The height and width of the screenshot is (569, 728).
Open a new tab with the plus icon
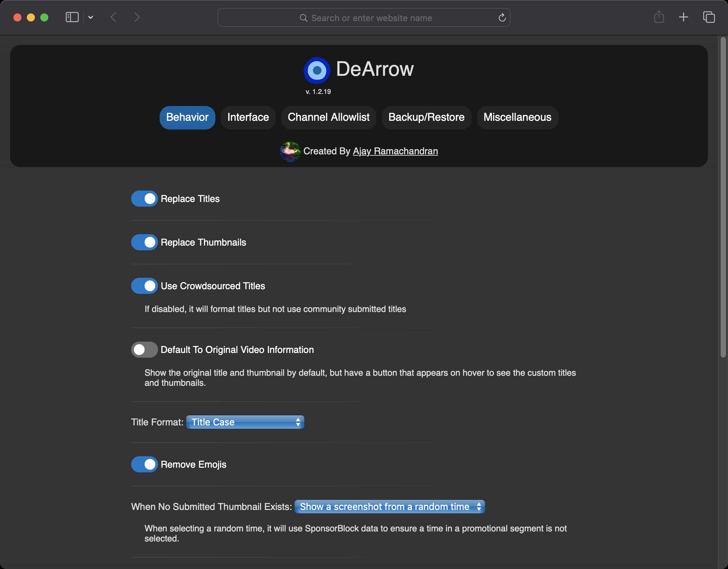[684, 17]
